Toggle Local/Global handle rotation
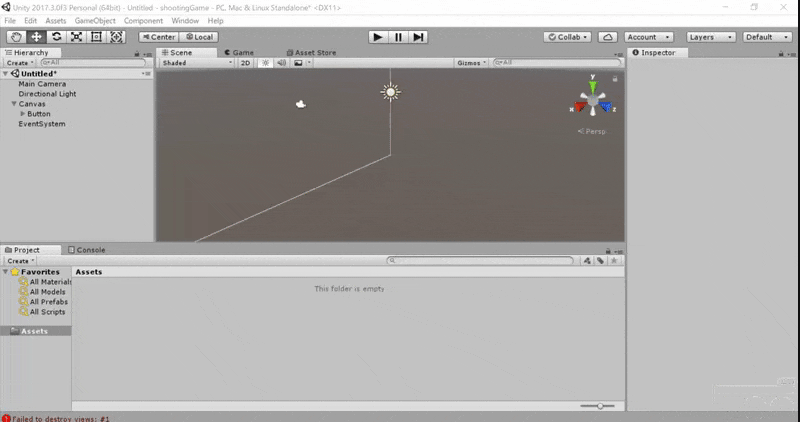 [x=199, y=37]
